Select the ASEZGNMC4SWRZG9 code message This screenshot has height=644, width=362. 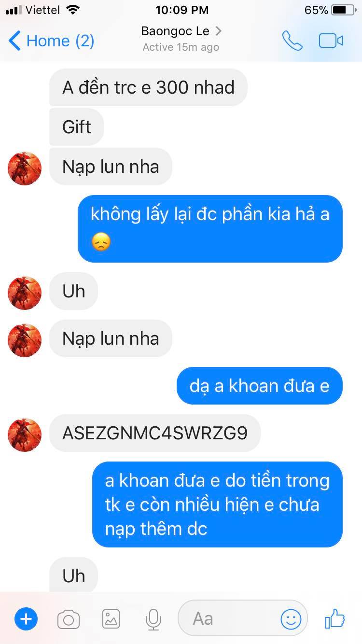155,433
